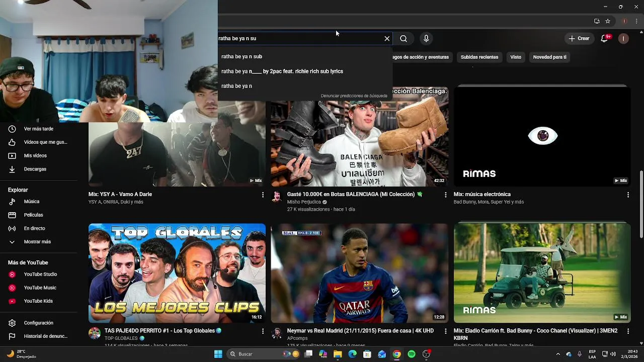The height and width of the screenshot is (362, 644).
Task: Choose suggestion 'ratha be ya n sub'
Action: [x=305, y=56]
